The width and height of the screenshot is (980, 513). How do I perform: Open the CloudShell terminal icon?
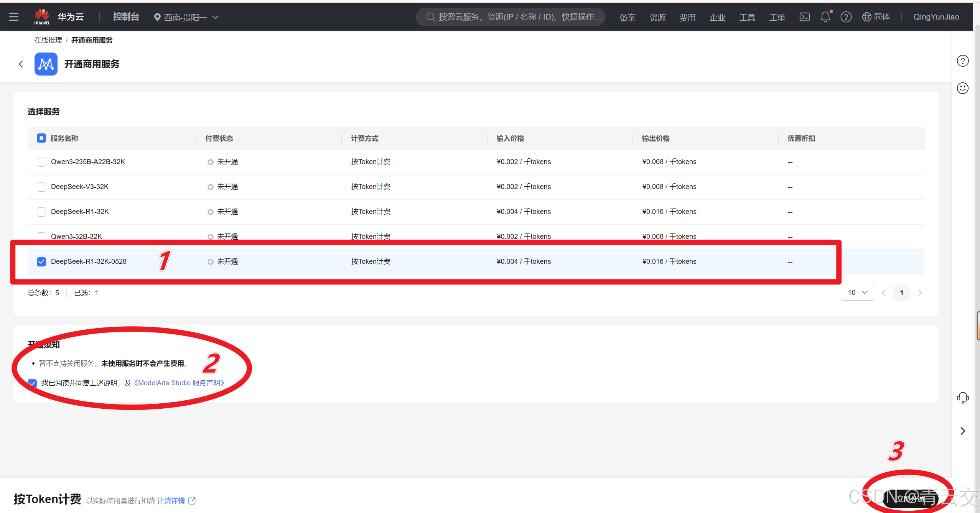point(804,17)
